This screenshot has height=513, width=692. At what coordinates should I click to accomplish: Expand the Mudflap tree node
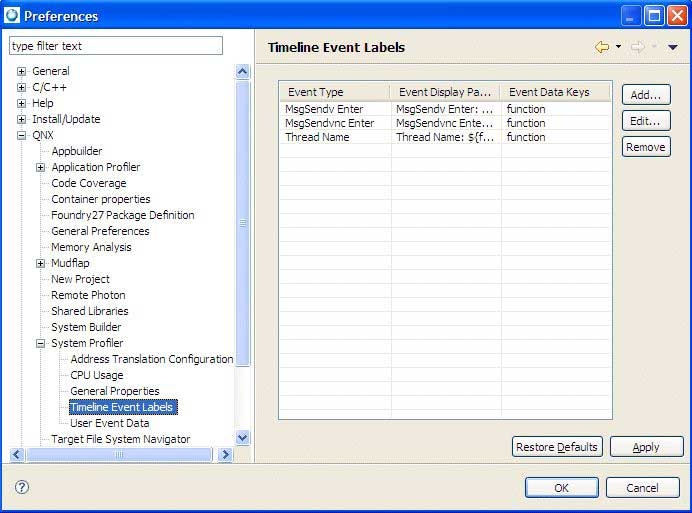41,263
